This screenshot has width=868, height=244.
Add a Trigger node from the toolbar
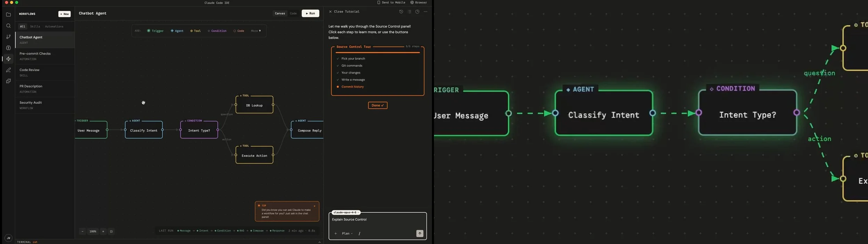[x=155, y=31]
